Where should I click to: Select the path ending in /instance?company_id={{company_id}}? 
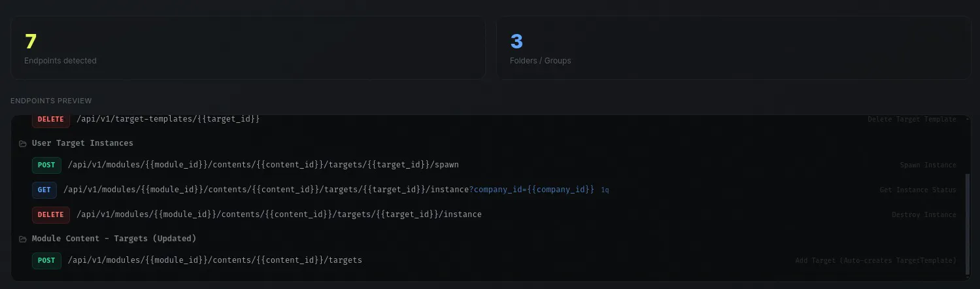pyautogui.click(x=329, y=190)
